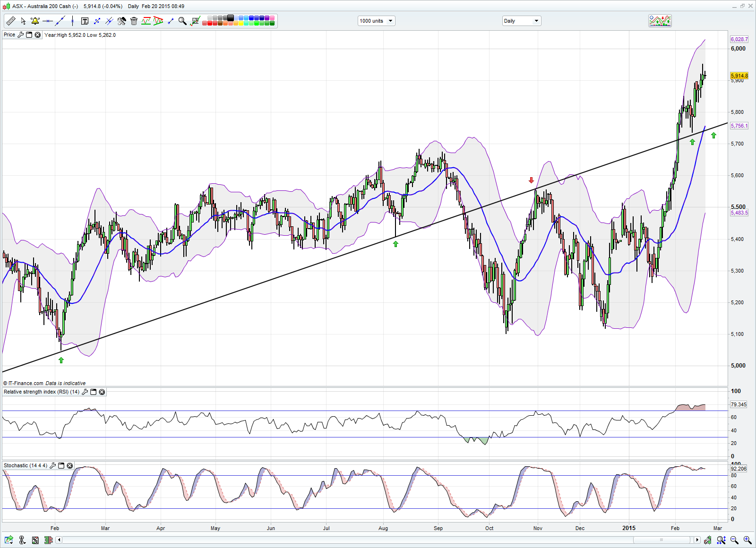Select the text annotation tool
The image size is (756, 548).
pos(85,21)
